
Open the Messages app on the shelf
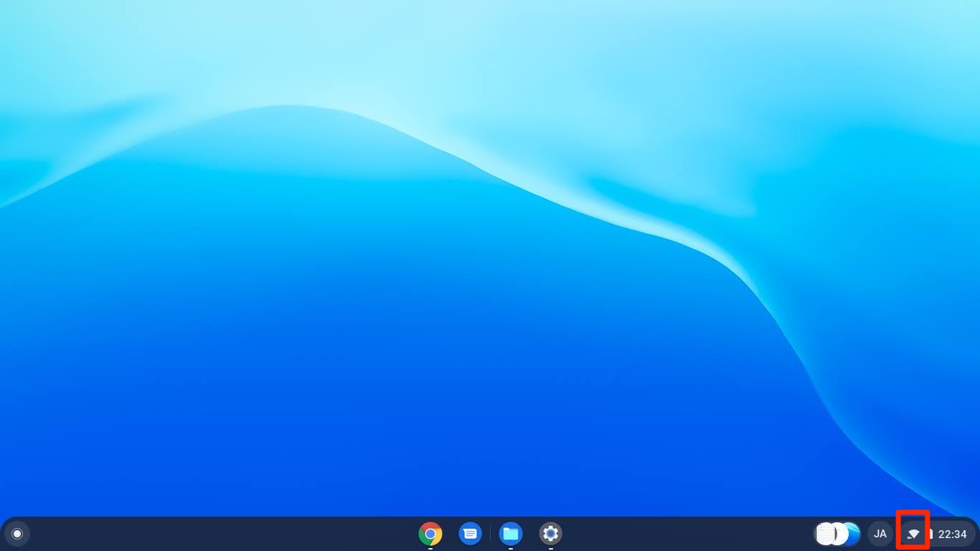(470, 534)
